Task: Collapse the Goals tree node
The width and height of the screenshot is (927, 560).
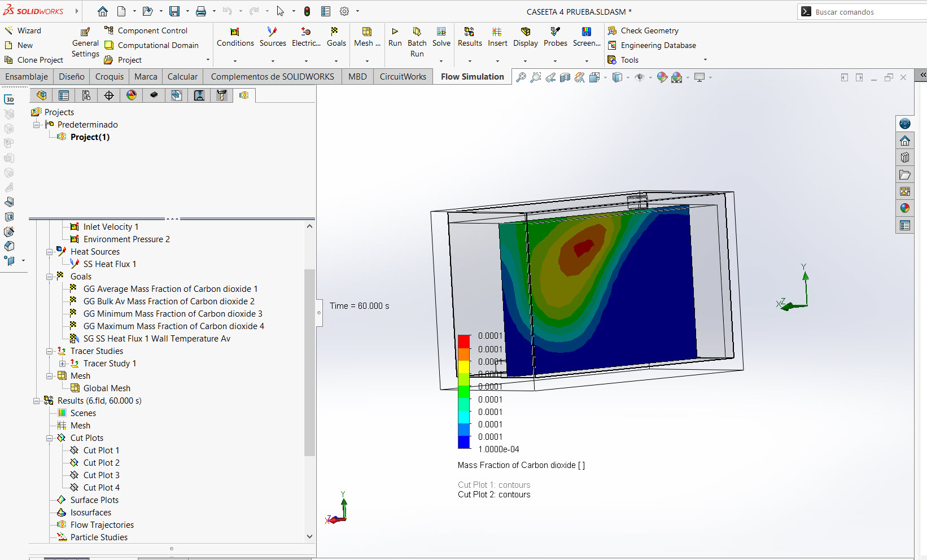Action: point(50,277)
